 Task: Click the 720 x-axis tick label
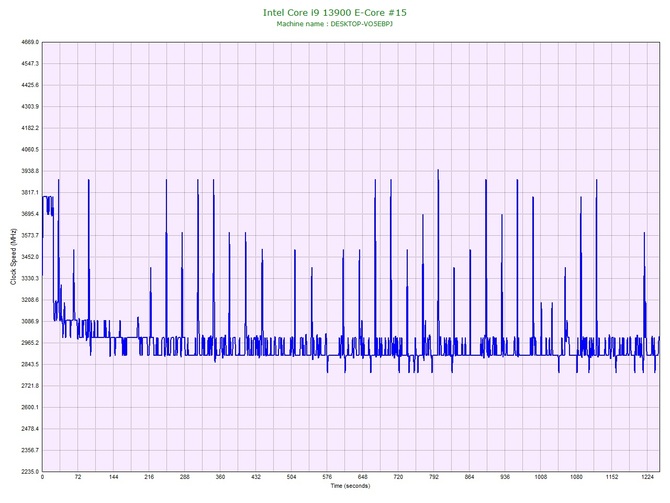(x=398, y=477)
